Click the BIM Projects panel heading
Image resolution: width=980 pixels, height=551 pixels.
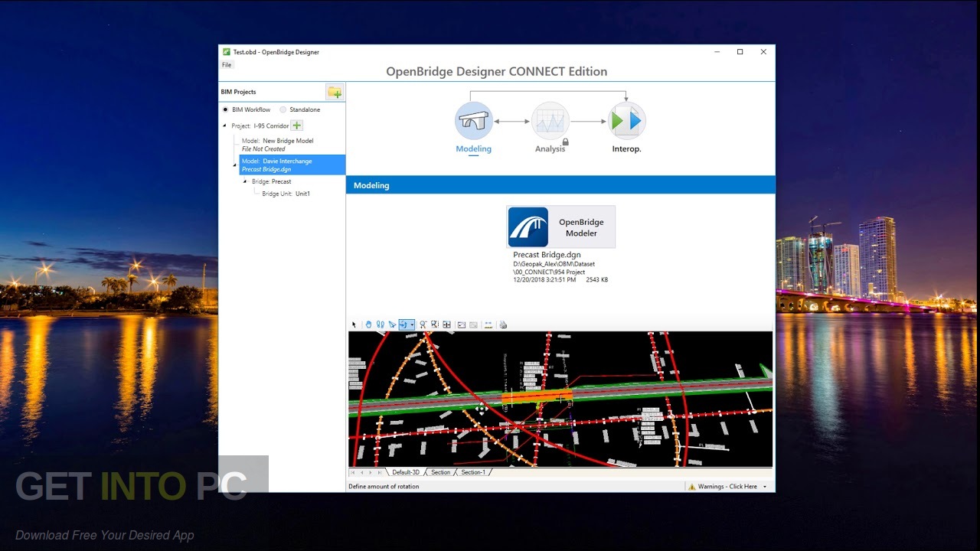click(x=238, y=92)
